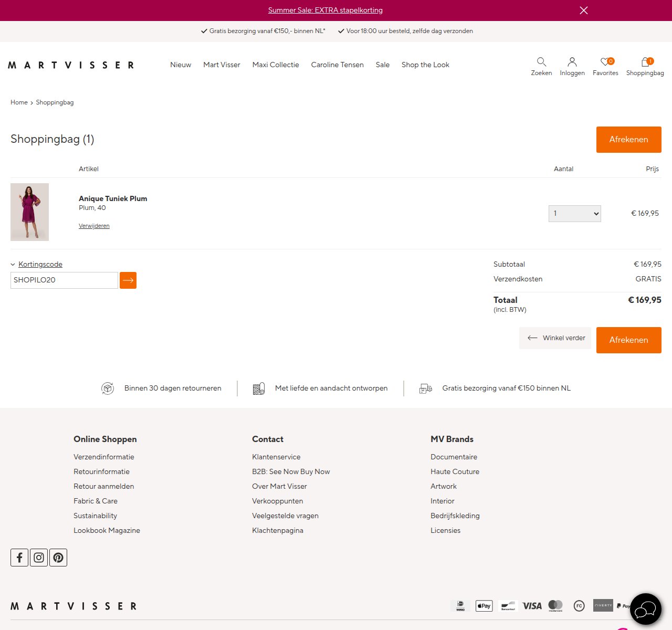The width and height of the screenshot is (672, 630).
Task: Collapse the Kortingscode section
Action: [36, 264]
